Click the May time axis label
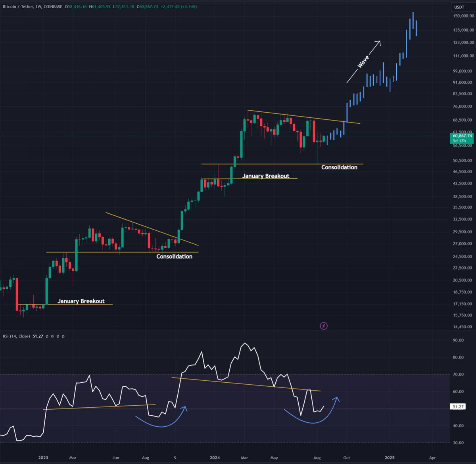Image resolution: width=476 pixels, height=464 pixels. click(x=274, y=458)
